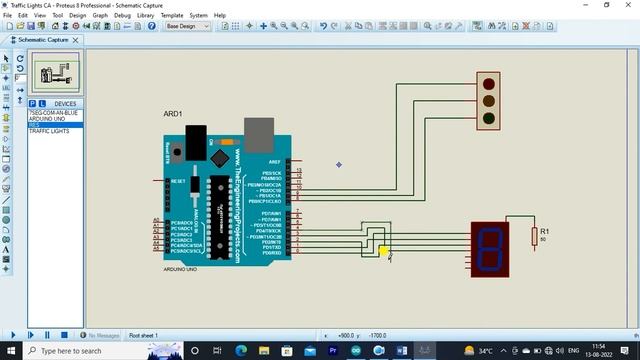Open the Tool menu

click(x=58, y=15)
